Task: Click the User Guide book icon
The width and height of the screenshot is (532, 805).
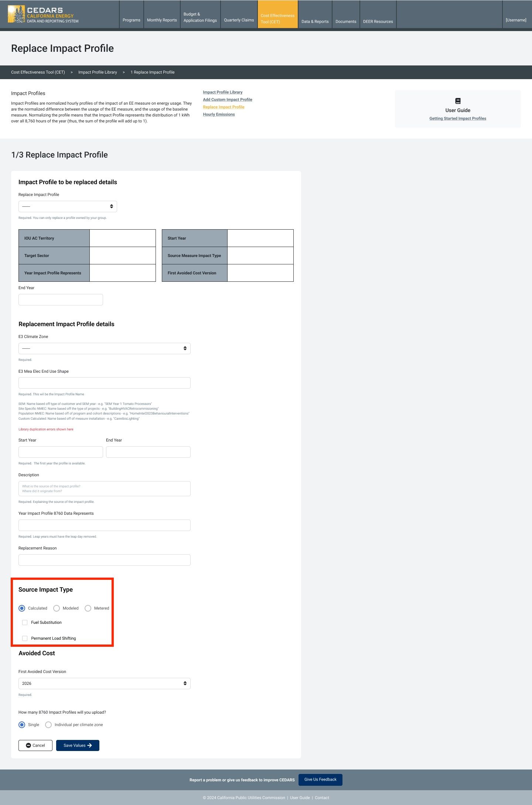Action: click(x=458, y=101)
